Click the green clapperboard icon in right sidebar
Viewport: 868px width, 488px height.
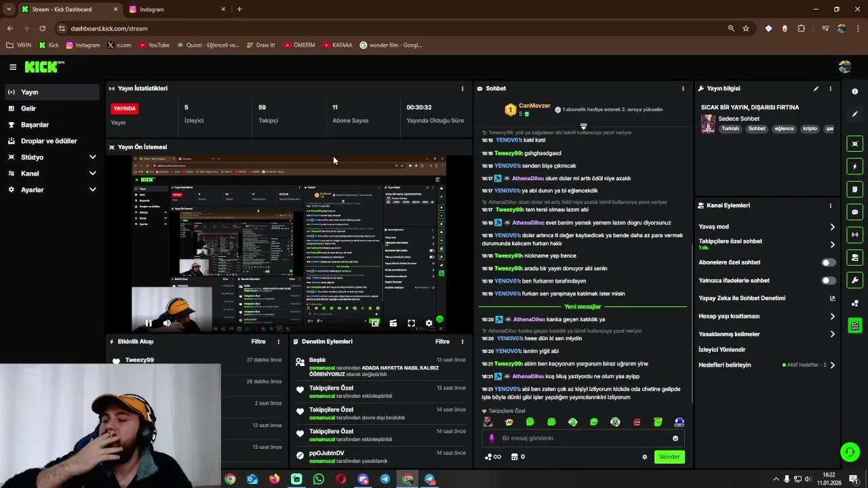click(854, 326)
